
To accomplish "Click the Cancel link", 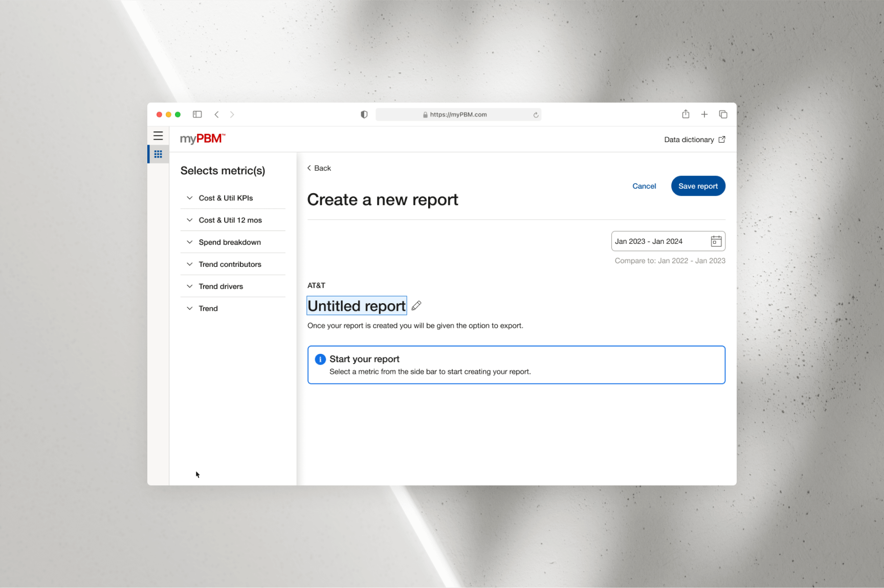I will pos(644,186).
